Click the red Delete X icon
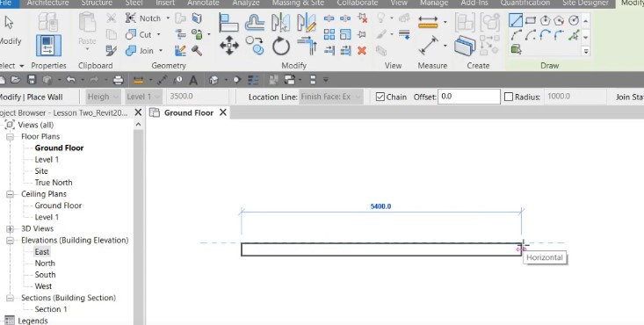Viewport: 644px width, 325px height. coord(361,51)
